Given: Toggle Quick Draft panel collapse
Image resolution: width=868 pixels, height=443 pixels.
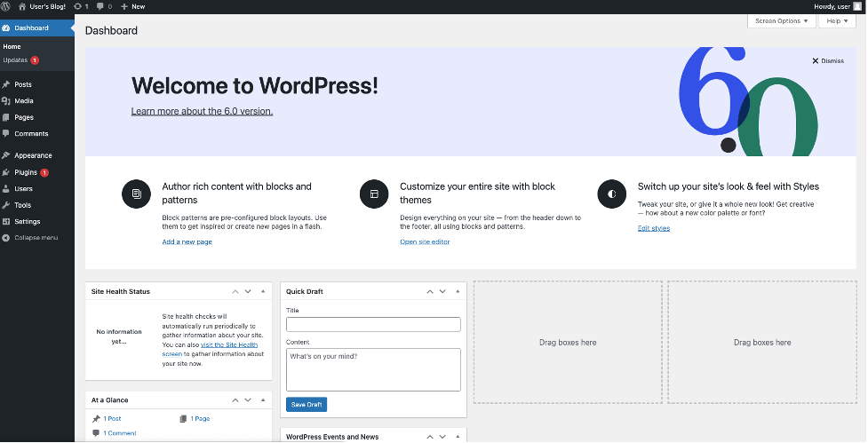Looking at the screenshot, I should pos(458,291).
